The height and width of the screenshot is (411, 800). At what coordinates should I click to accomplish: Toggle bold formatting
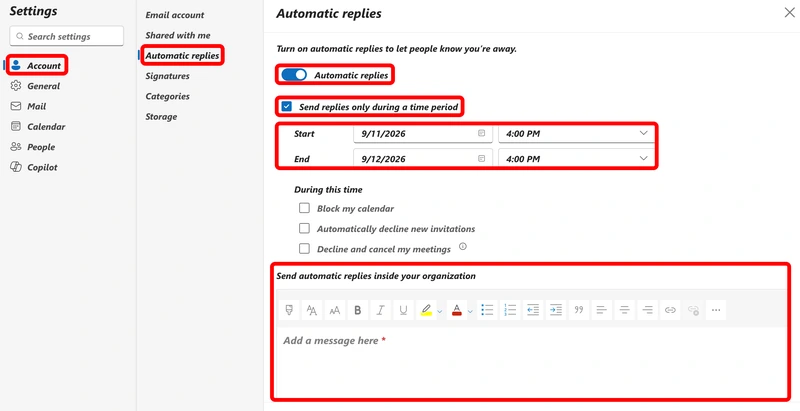pos(358,310)
